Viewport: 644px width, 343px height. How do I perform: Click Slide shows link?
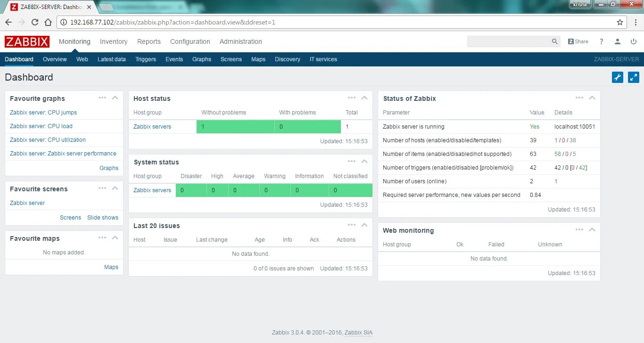tap(103, 218)
